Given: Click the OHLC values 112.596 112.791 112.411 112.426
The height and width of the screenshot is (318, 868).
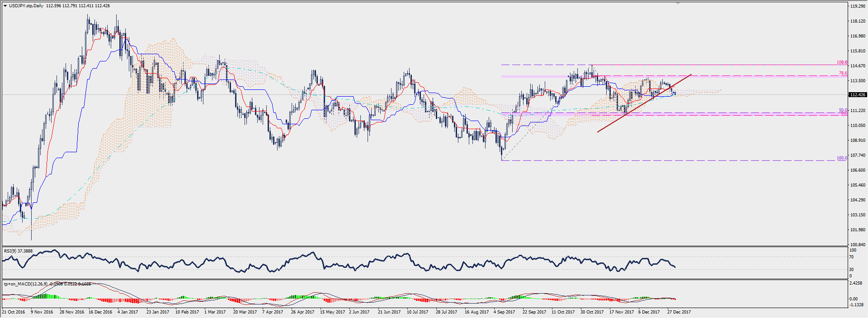Looking at the screenshot, I should tap(78, 6).
